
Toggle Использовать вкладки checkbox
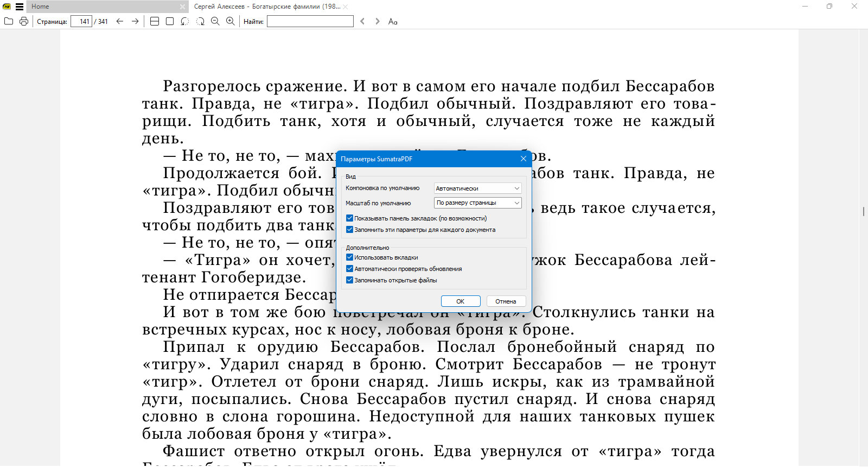pos(349,257)
